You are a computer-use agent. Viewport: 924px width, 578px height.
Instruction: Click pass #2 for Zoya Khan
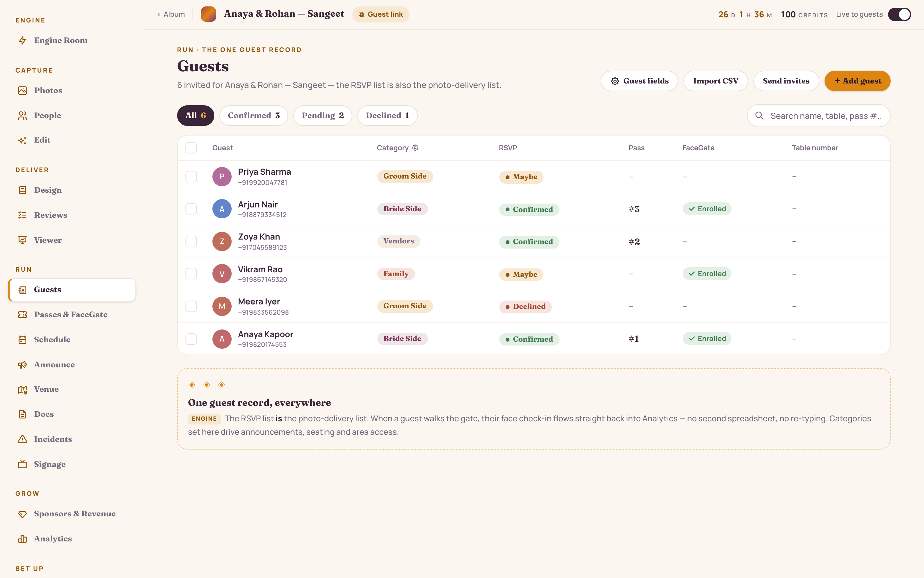pos(634,241)
